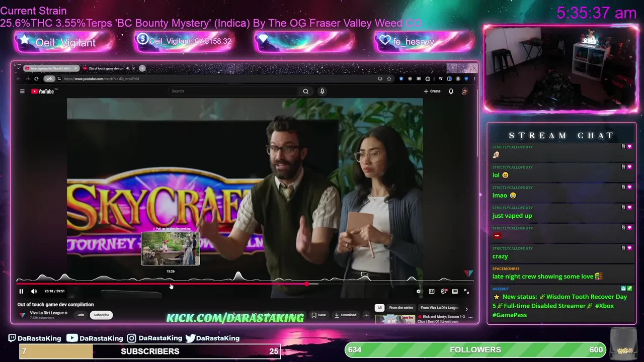The width and height of the screenshot is (644, 362).
Task: Mute the video with the speaker icon
Action: [34, 291]
